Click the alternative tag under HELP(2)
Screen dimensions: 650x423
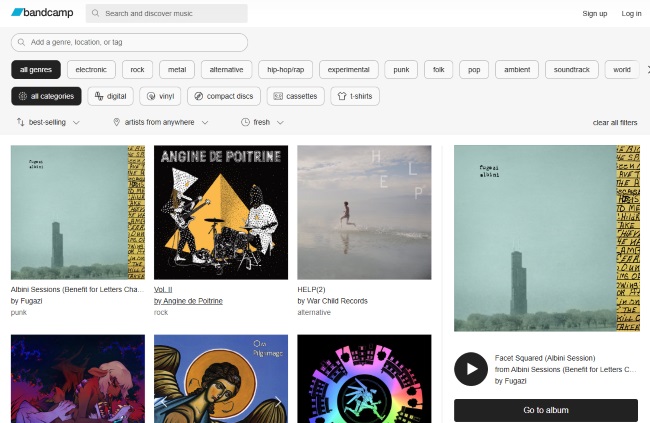pos(314,312)
